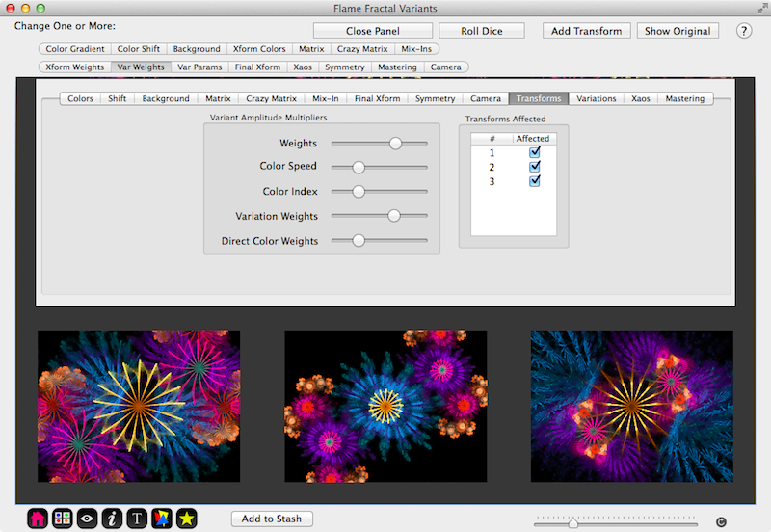
Task: Open the Xform Colors tab
Action: click(x=259, y=49)
